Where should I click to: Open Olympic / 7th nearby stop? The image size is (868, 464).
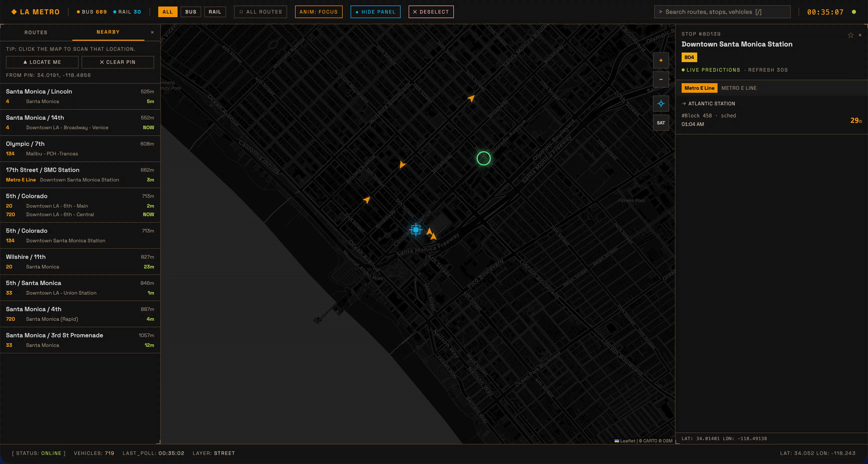tap(80, 149)
